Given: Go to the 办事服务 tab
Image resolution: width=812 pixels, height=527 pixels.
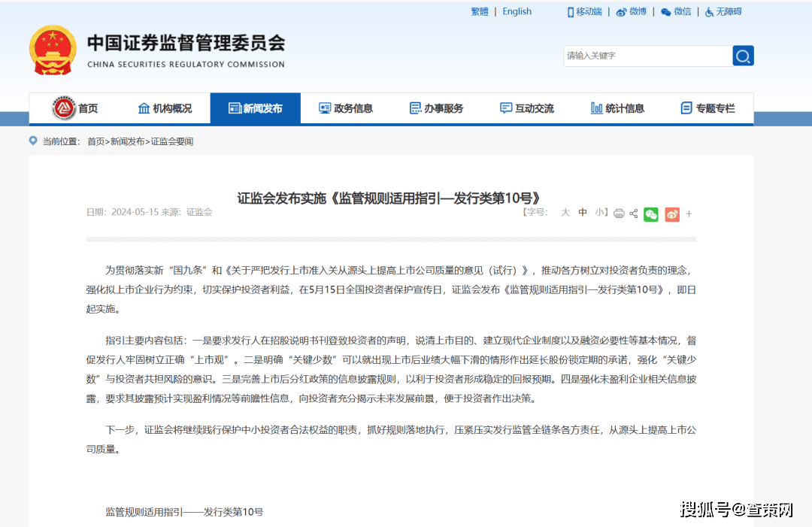Looking at the screenshot, I should (x=435, y=108).
